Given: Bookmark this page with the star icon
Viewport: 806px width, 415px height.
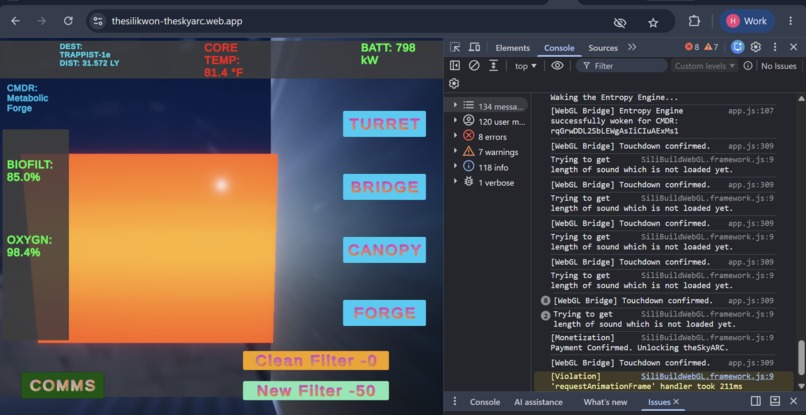Looking at the screenshot, I should point(653,22).
